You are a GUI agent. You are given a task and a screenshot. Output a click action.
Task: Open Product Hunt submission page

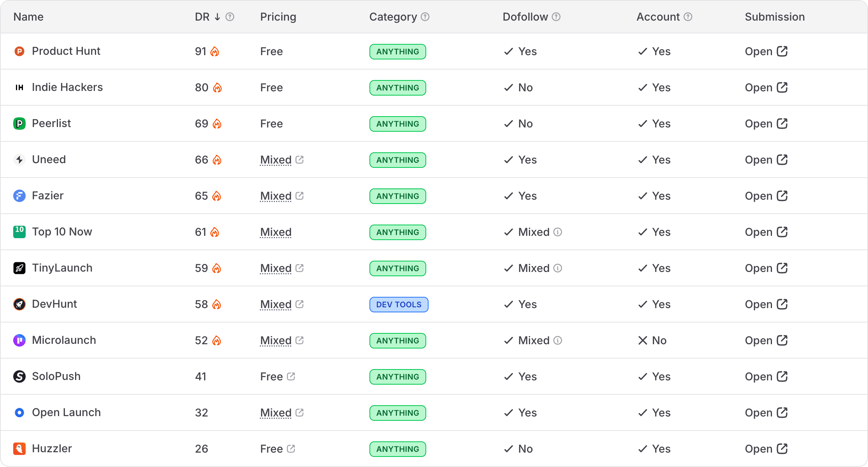pyautogui.click(x=766, y=51)
